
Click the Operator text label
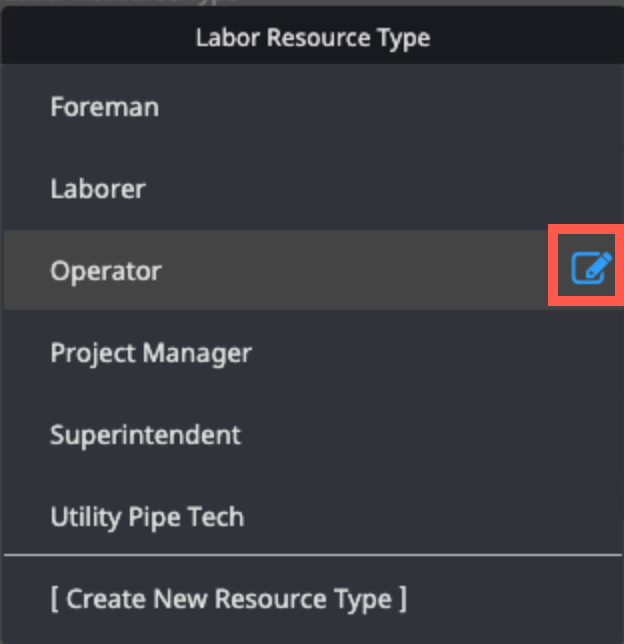[x=106, y=271]
